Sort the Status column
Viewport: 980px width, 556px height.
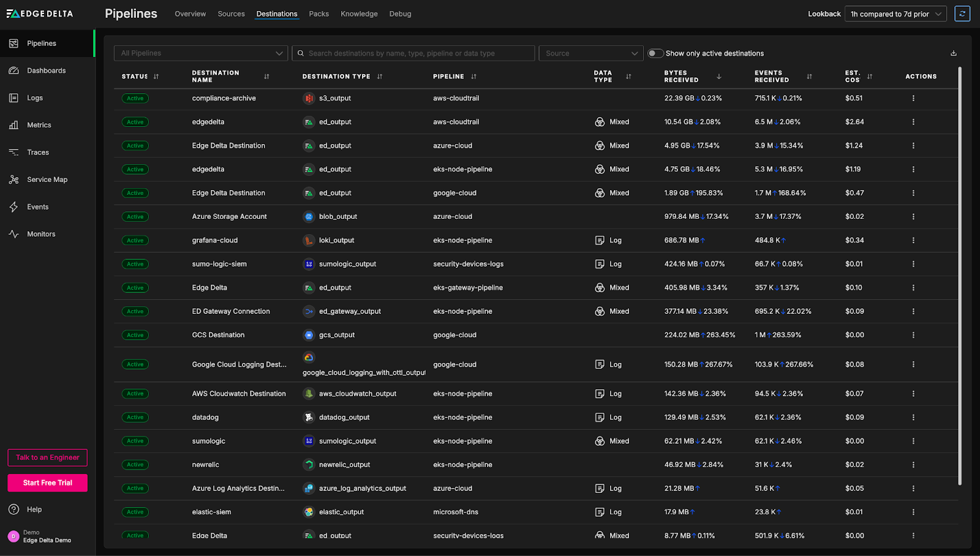156,77
